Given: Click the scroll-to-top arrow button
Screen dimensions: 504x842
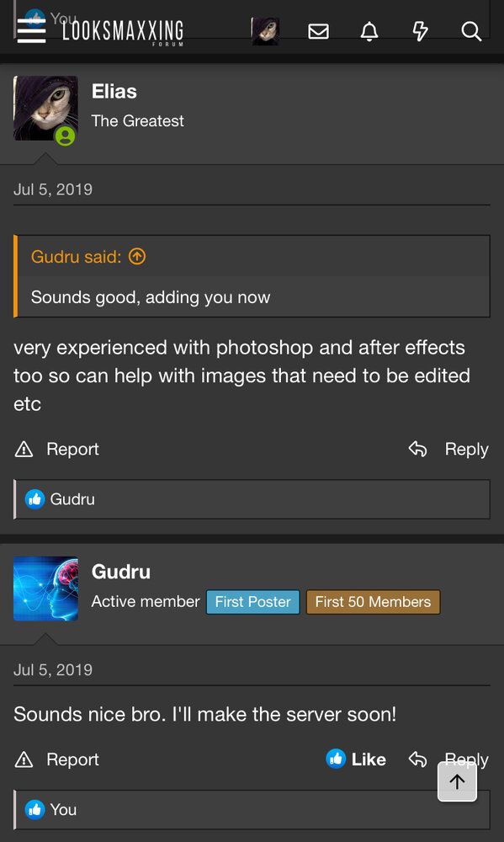Looking at the screenshot, I should [458, 781].
